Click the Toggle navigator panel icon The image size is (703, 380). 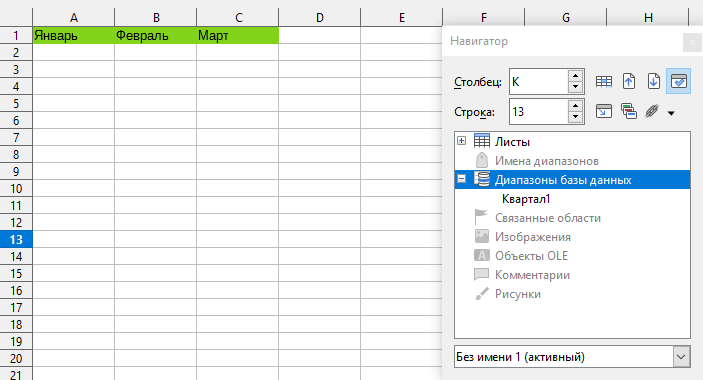click(x=603, y=111)
